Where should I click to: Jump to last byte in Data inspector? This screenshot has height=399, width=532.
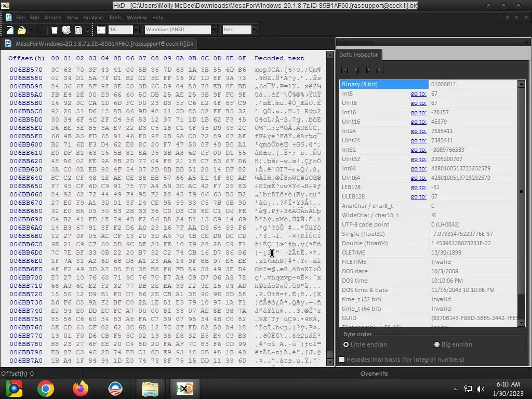(x=380, y=70)
